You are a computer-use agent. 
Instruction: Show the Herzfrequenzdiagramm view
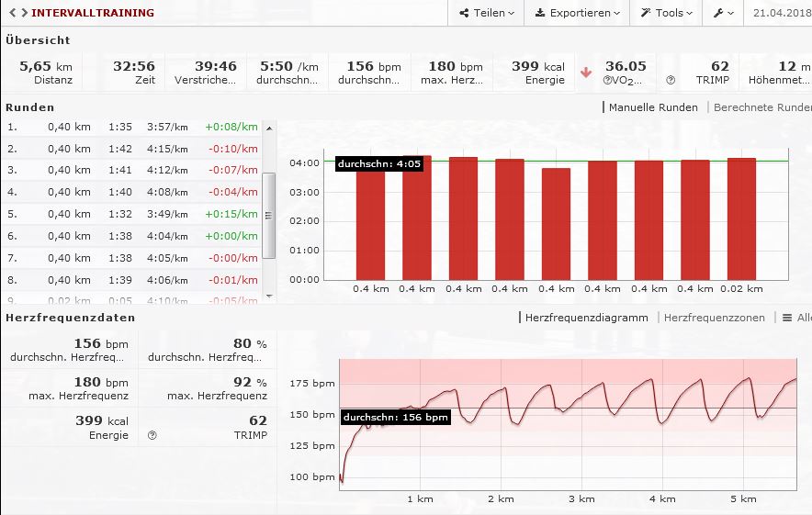(x=586, y=318)
